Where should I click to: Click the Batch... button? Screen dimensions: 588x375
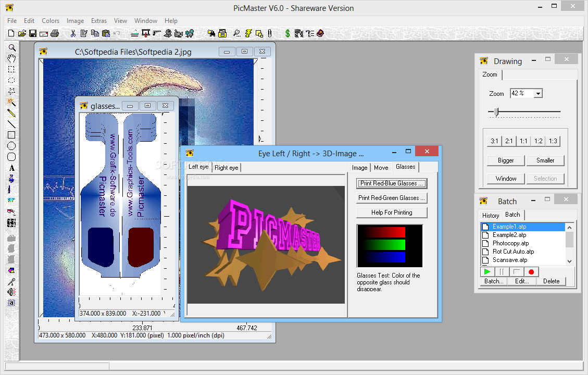pos(494,281)
